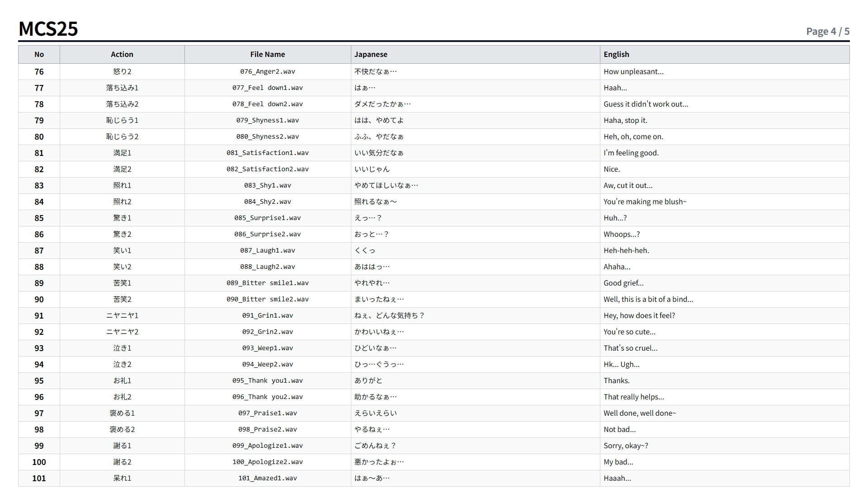Select the No column header
868x488 pixels.
click(39, 54)
